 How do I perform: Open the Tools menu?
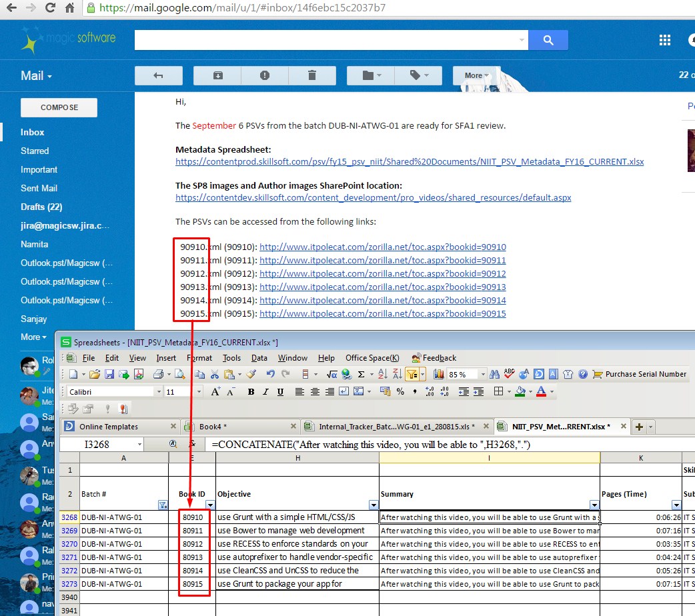[x=231, y=358]
